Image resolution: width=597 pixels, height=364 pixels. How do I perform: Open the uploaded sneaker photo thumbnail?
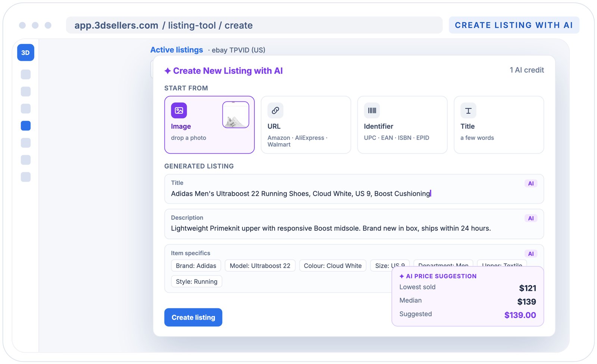tap(236, 115)
